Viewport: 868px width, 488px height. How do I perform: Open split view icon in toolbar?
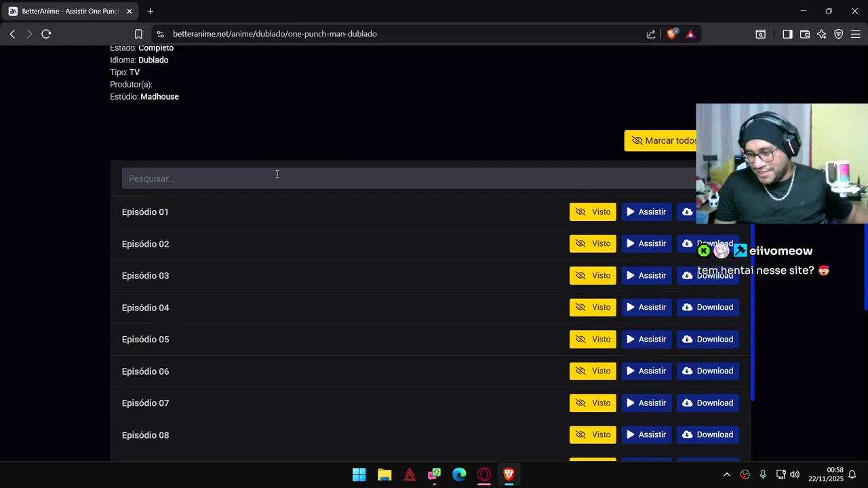coord(761,34)
